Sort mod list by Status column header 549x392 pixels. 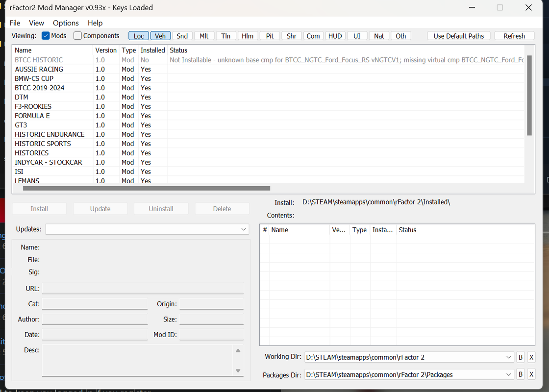[346, 50]
